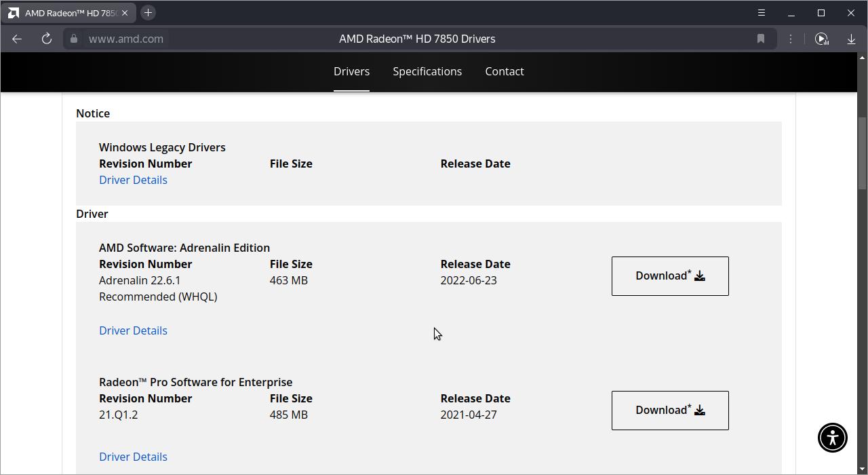The height and width of the screenshot is (475, 868).
Task: Open Driver Details for Windows Legacy Drivers
Action: pyautogui.click(x=133, y=180)
